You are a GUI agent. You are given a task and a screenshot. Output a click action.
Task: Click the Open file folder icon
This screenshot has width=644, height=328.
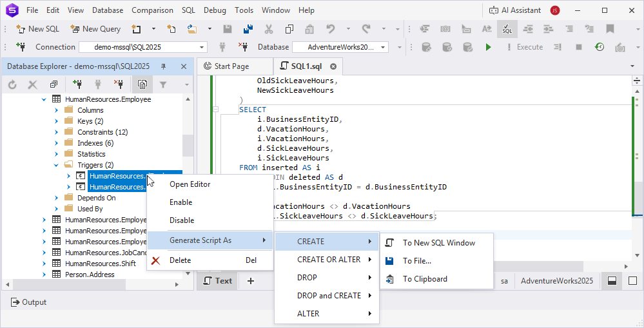coord(192,29)
